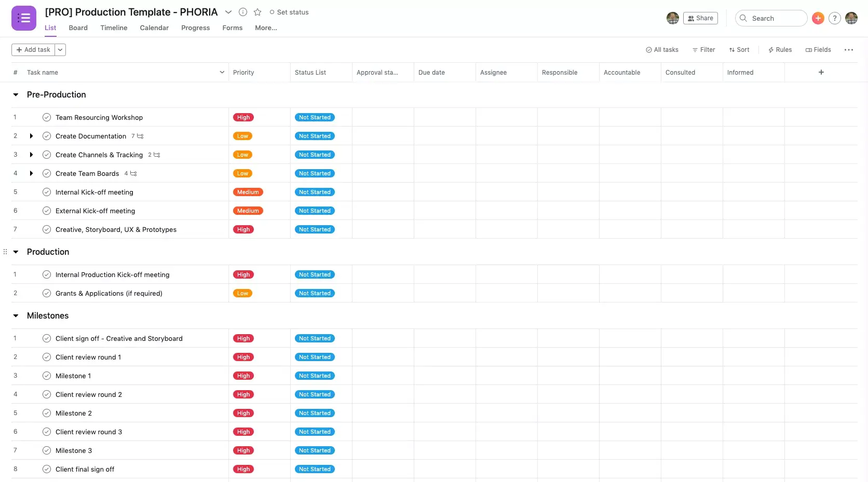Open subtasks icon for Create Documentation

pyautogui.click(x=140, y=136)
